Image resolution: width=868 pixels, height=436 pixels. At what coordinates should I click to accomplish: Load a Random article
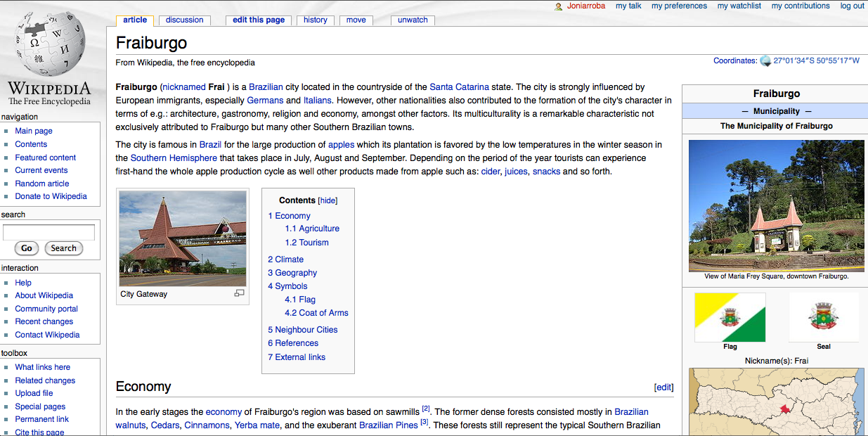42,184
